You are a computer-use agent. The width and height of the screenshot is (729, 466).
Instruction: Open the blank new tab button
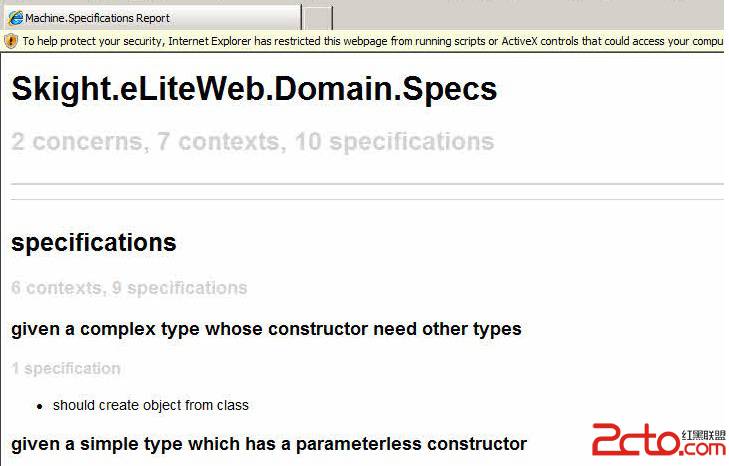click(x=318, y=18)
